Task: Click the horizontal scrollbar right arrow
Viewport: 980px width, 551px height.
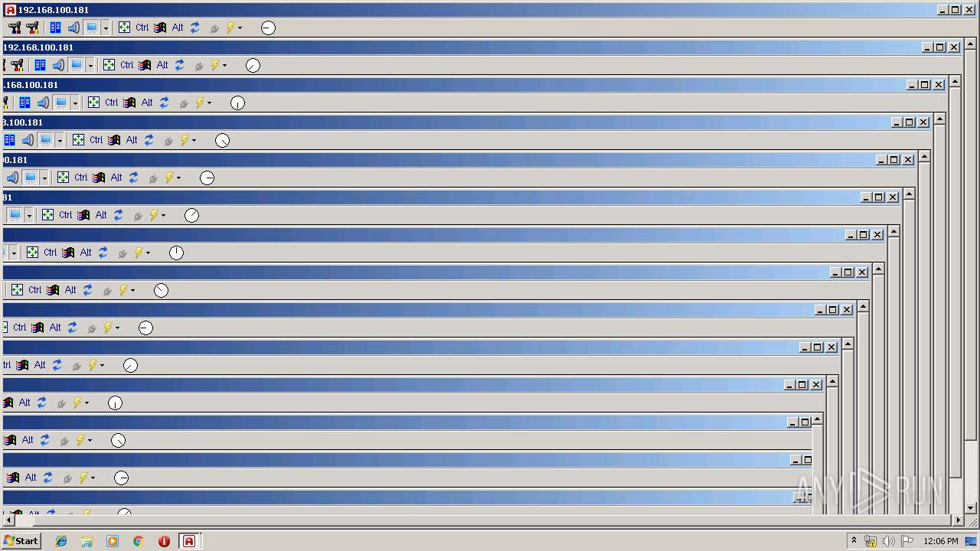Action: point(958,520)
